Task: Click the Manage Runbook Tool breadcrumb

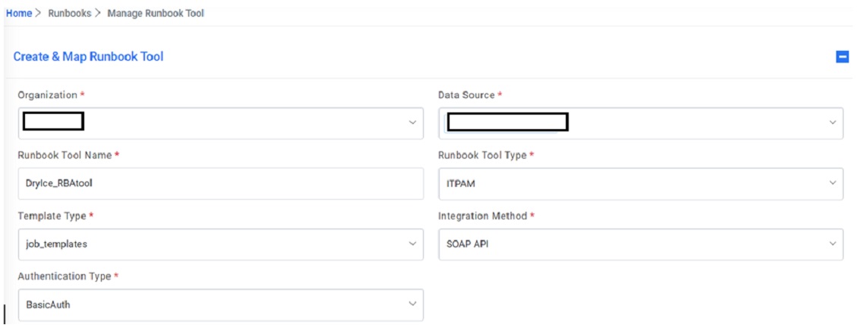Action: point(155,14)
